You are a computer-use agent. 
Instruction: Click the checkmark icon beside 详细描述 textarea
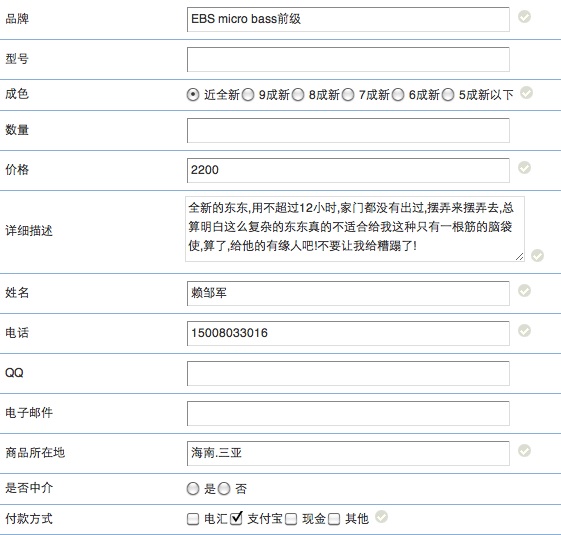coord(537,256)
